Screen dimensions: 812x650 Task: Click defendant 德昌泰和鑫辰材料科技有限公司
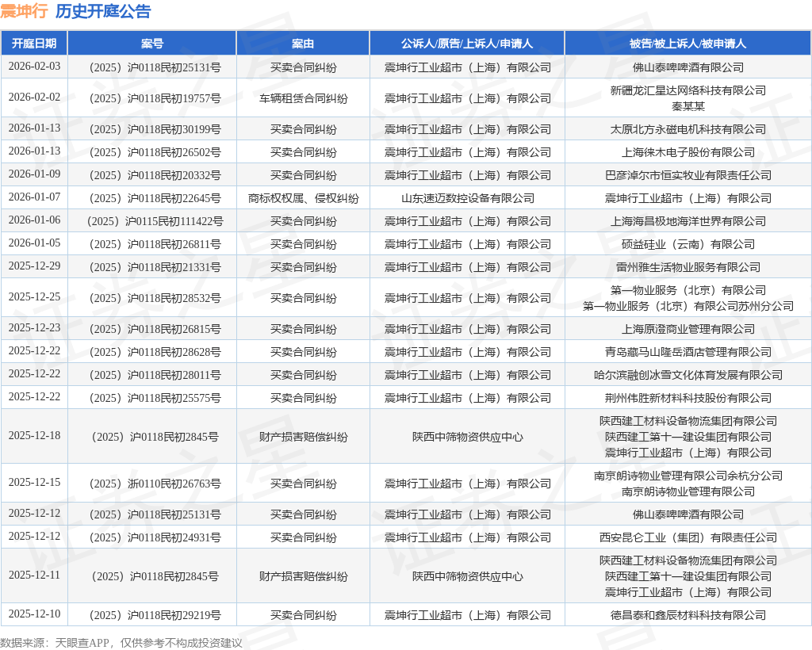pyautogui.click(x=688, y=615)
